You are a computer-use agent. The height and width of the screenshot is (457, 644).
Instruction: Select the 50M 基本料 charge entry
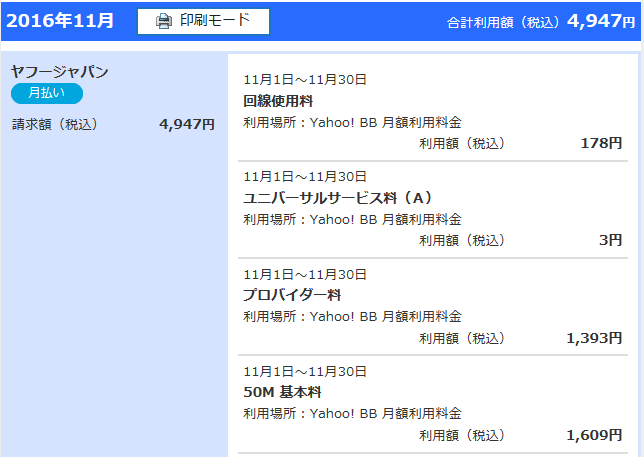(x=283, y=392)
